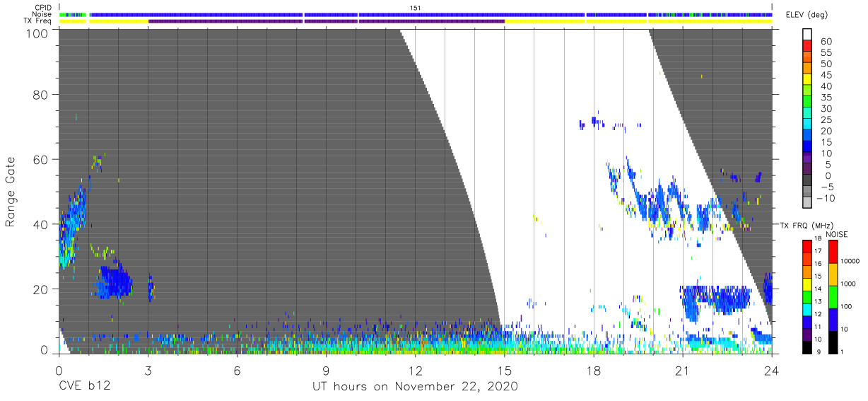868x401 pixels.
Task: Pick the cyan 12–13 MHz TX FRQ swatch
Action: (808, 309)
